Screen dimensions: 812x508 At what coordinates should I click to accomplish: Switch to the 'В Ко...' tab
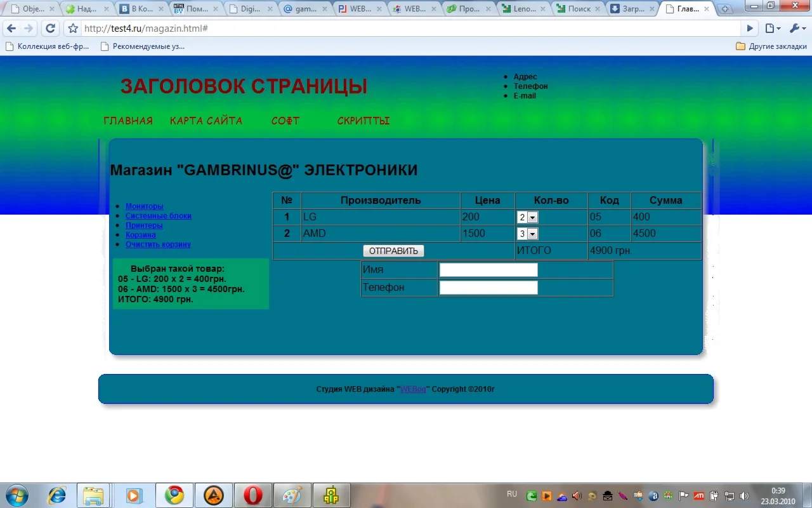[x=140, y=9]
